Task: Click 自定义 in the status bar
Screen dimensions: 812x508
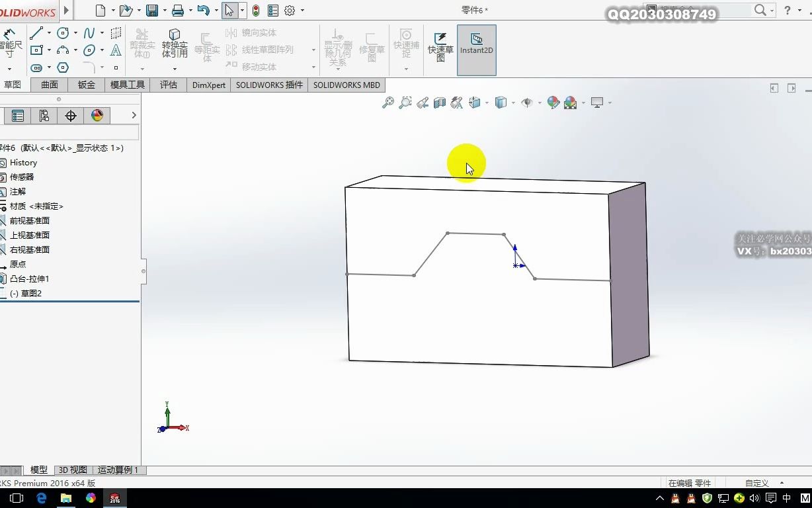Action: 756,482
